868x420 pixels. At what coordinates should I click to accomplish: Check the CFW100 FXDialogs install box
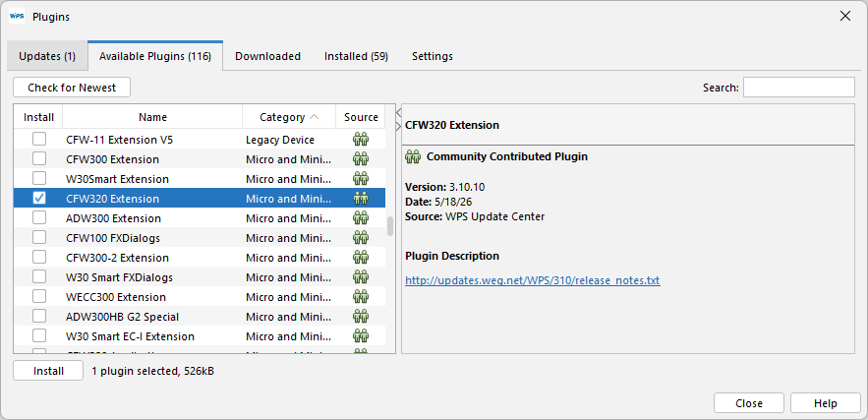[39, 238]
